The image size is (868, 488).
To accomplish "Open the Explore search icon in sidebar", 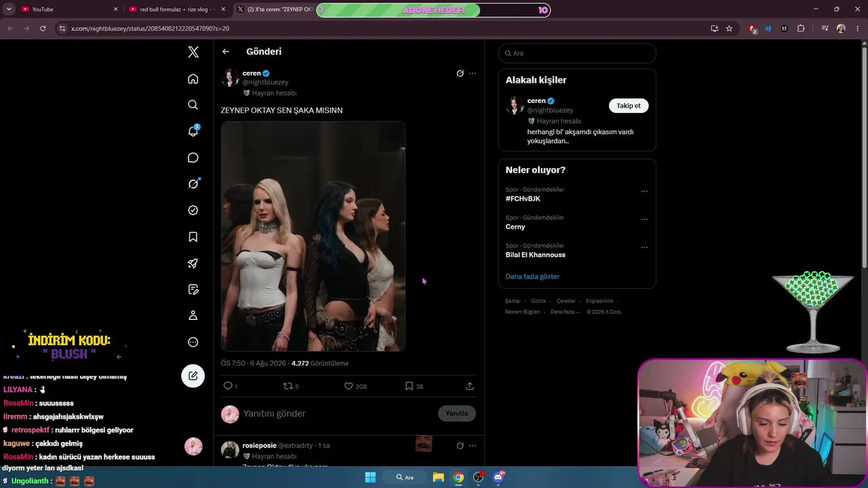I will tap(193, 105).
